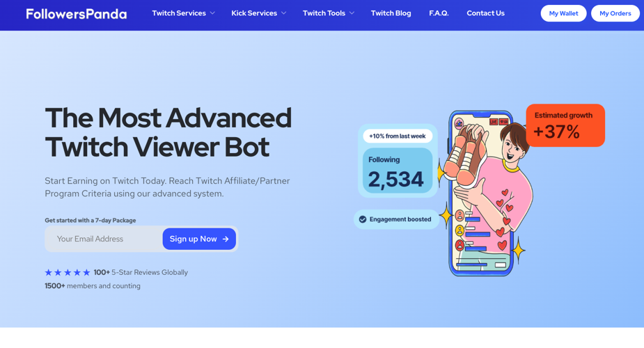Click the Estimated growth +37% card
This screenshot has width=644, height=348.
click(565, 125)
